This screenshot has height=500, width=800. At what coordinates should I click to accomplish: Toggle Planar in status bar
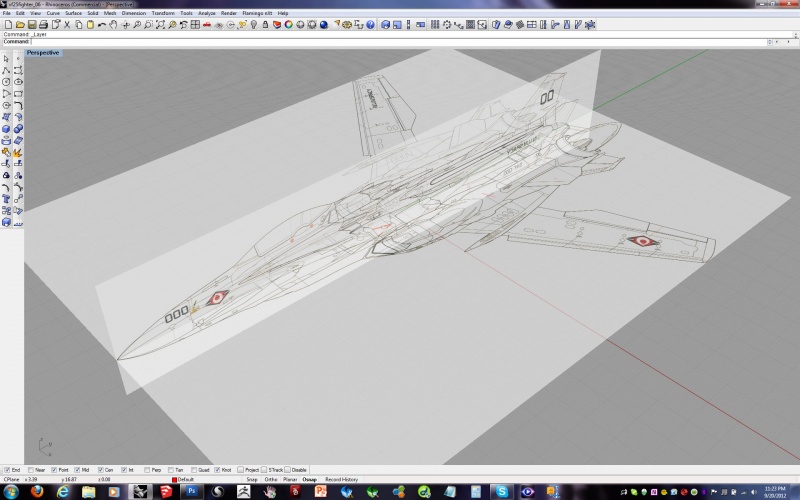click(290, 480)
